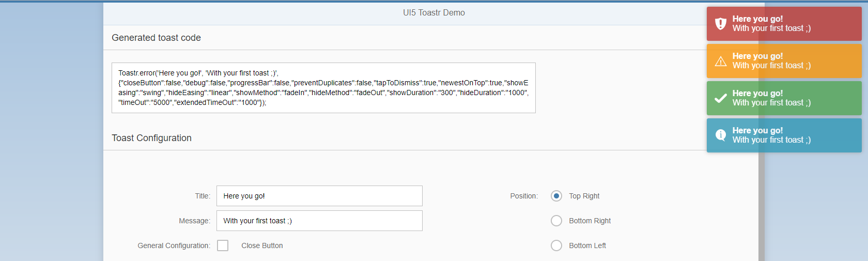Click the info icon on blue toast
Viewport: 868px width, 261px height.
coord(720,135)
